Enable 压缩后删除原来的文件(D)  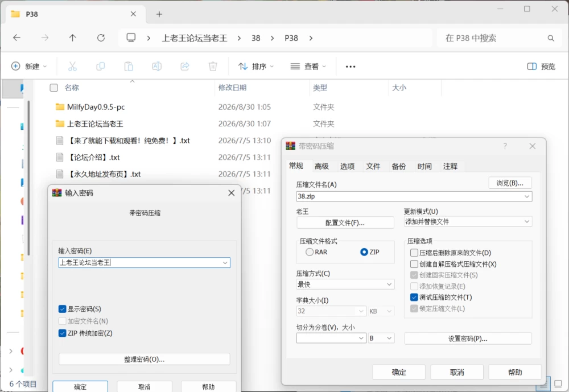[x=414, y=253]
